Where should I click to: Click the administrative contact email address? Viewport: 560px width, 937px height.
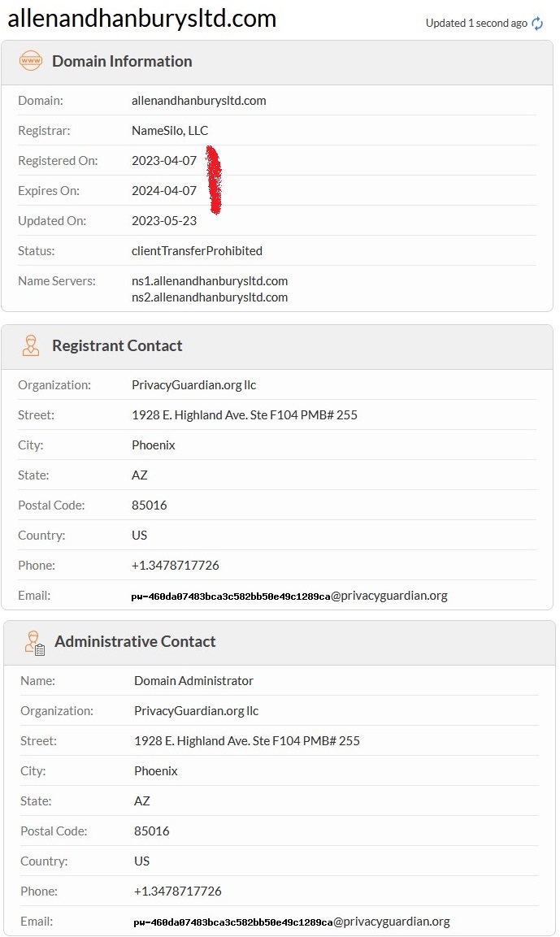tap(292, 922)
